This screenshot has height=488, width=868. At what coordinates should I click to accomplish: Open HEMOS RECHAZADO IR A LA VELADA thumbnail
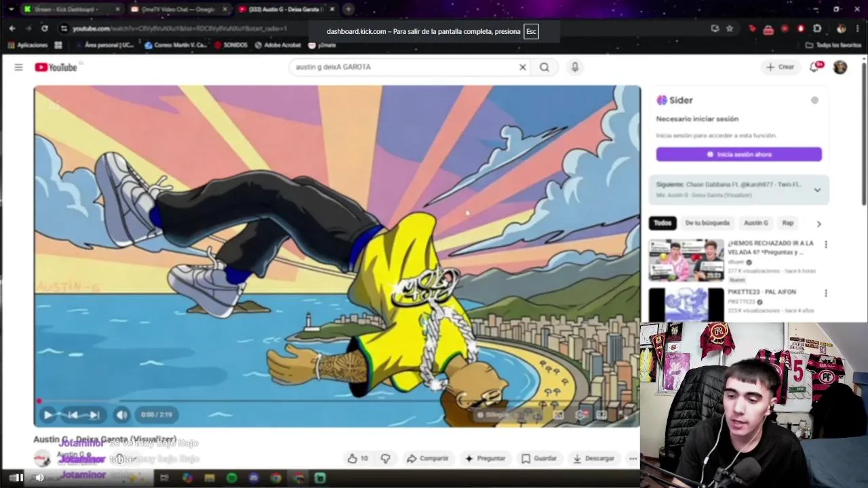click(x=686, y=260)
